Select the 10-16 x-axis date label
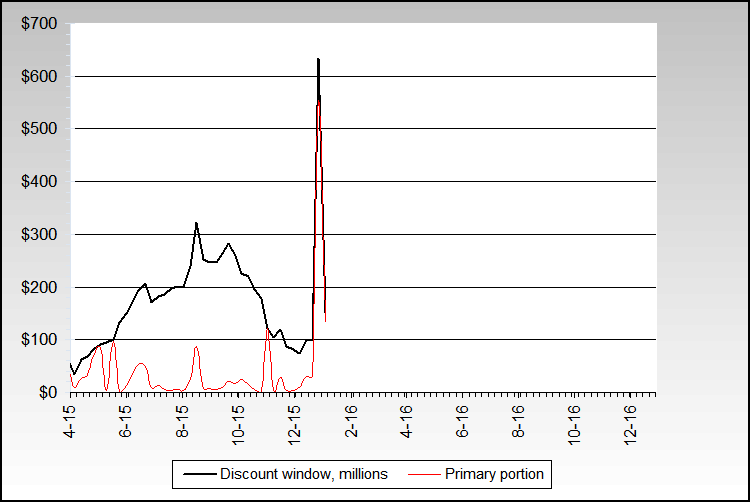Screen dimensions: 750x502 [x=574, y=425]
